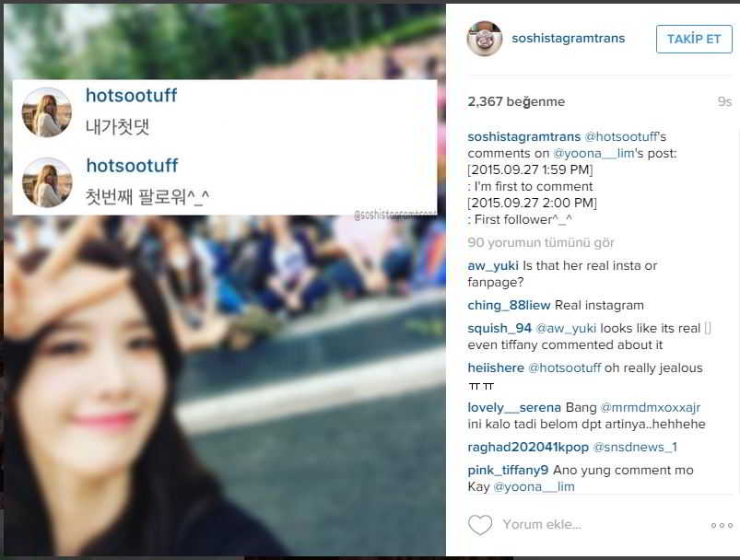This screenshot has height=560, width=740.
Task: View the 2,367 beğenme likes list
Action: pos(516,101)
